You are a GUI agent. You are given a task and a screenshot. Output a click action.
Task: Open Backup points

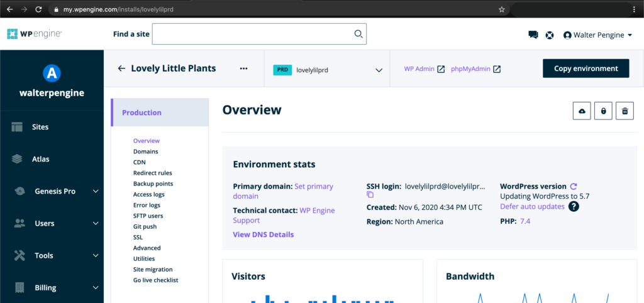[x=153, y=184]
